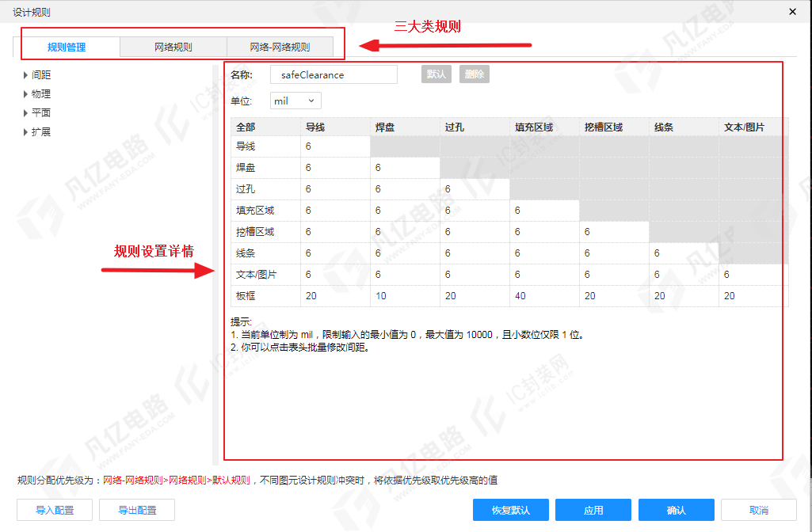Viewport: 812px width, 532px height.
Task: Open the 网络-网络规则 tab
Action: coord(280,47)
